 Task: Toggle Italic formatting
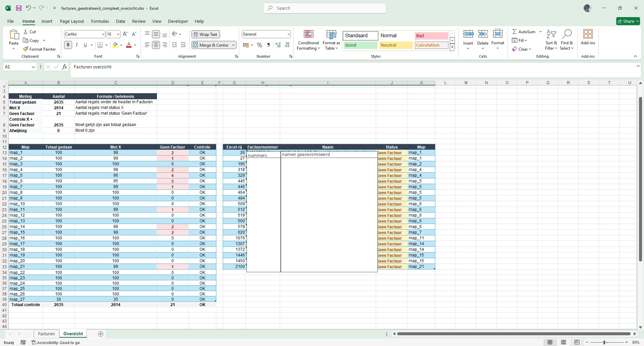[x=77, y=45]
